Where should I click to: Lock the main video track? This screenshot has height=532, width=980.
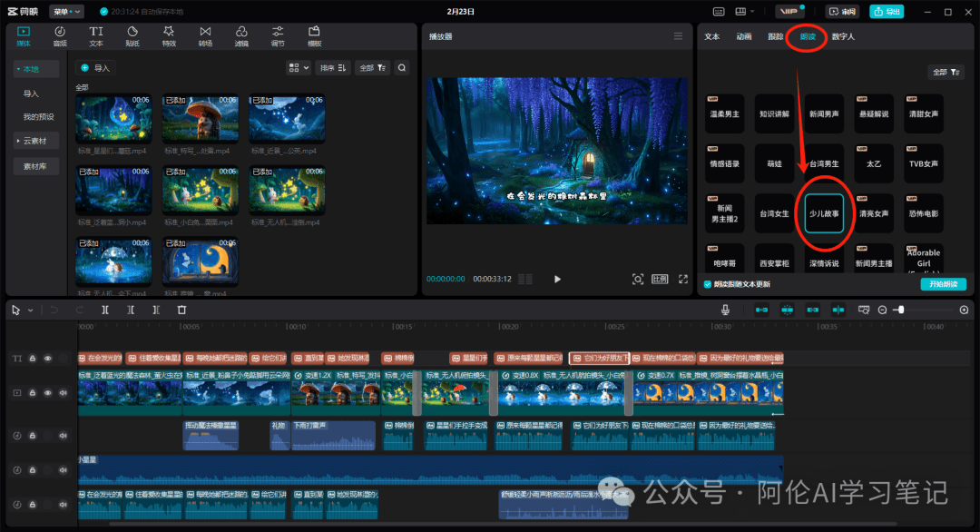point(33,392)
